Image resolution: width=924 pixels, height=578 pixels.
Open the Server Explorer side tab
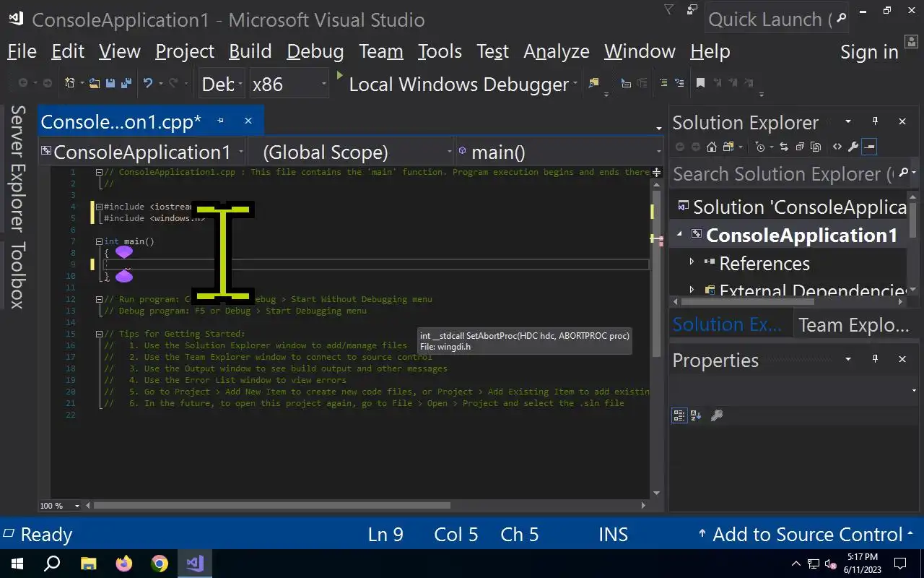(17, 168)
